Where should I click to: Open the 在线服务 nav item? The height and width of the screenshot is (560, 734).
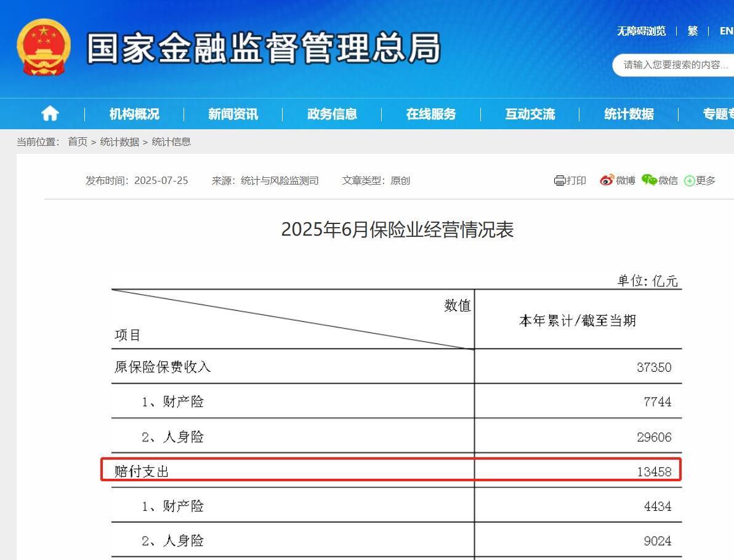431,114
